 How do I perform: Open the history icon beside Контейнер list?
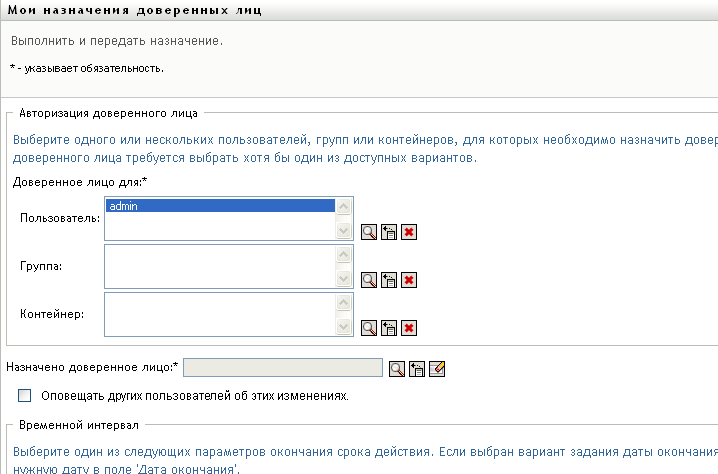point(388,327)
